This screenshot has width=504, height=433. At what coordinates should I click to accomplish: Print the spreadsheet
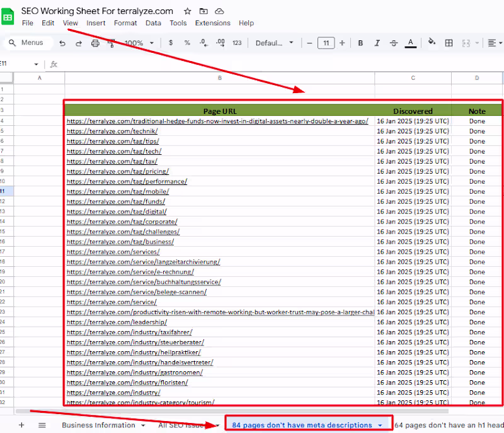(95, 43)
